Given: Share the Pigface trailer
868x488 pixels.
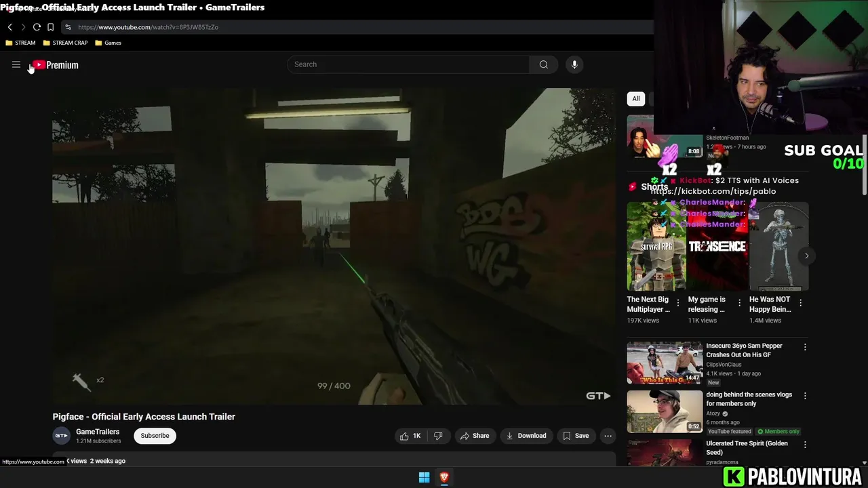Looking at the screenshot, I should (474, 436).
